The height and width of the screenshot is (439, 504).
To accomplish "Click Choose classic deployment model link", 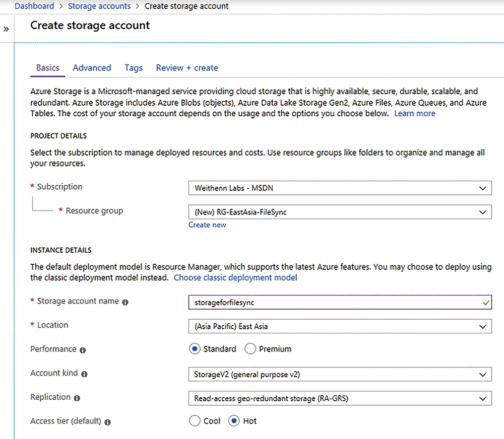I will pos(235,277).
